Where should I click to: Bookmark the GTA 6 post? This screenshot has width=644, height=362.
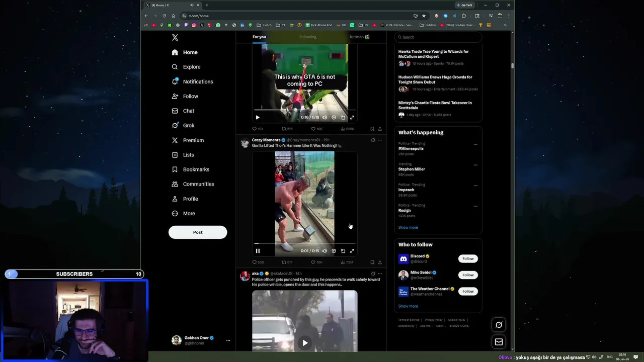tap(372, 129)
